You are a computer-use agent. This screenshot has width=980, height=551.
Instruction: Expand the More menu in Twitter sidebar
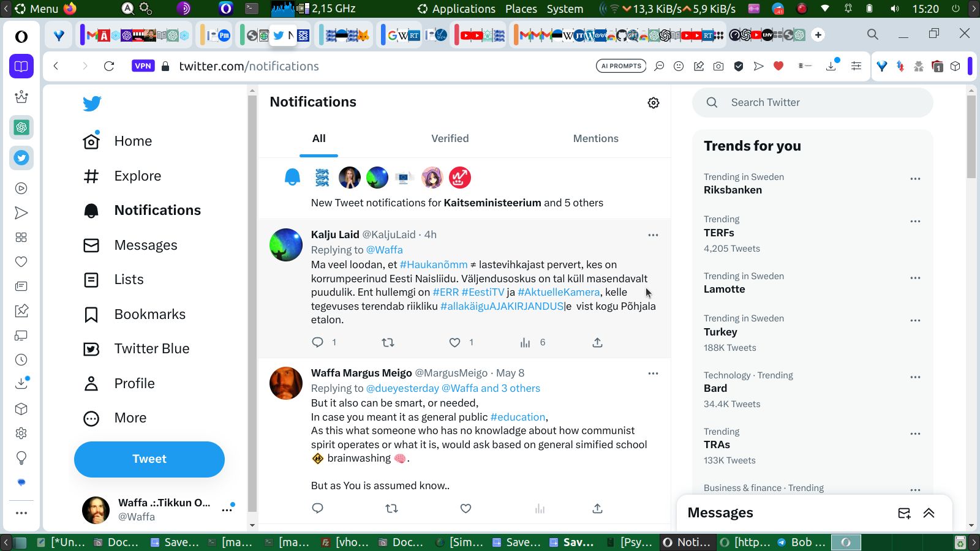115,418
